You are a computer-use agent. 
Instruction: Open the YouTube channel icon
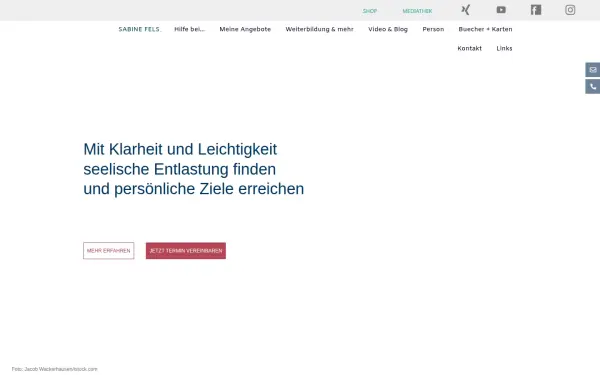tap(501, 10)
